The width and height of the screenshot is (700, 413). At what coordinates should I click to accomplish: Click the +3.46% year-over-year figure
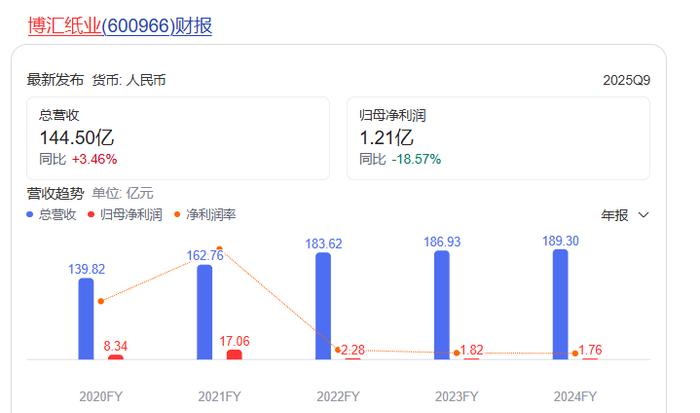coord(95,159)
